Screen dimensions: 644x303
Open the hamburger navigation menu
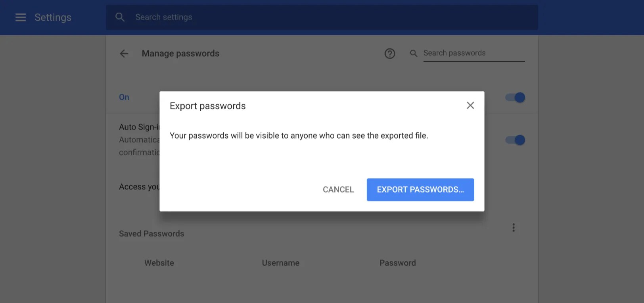point(20,17)
